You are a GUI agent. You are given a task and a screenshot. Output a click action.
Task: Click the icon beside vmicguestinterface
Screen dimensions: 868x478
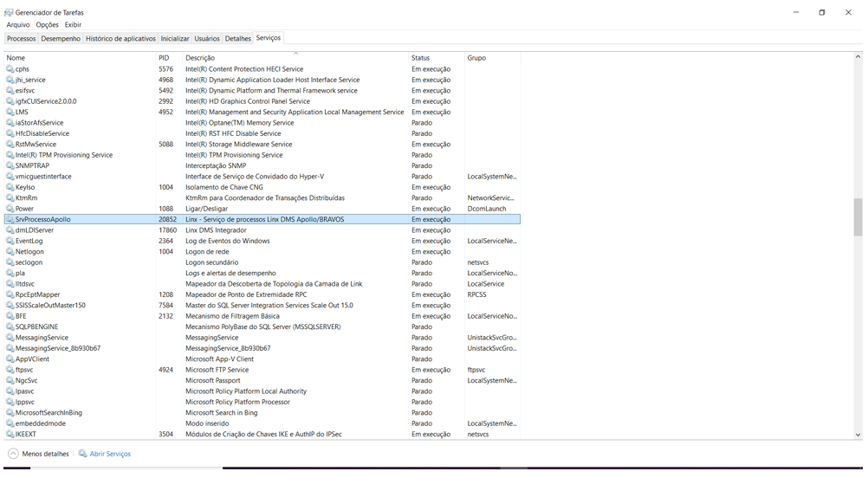10,177
